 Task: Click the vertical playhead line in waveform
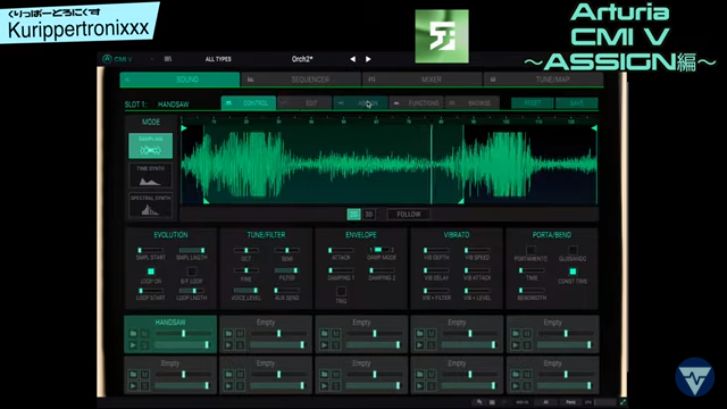[431, 165]
